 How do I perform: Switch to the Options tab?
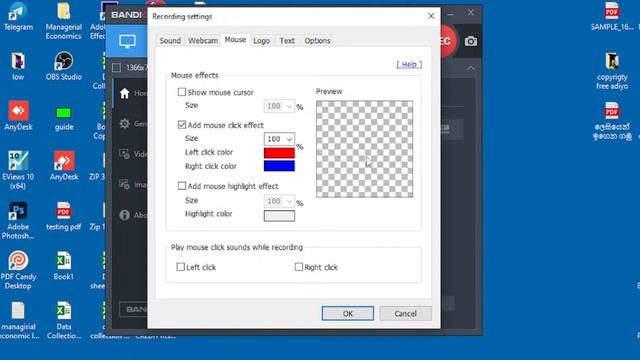pos(317,40)
